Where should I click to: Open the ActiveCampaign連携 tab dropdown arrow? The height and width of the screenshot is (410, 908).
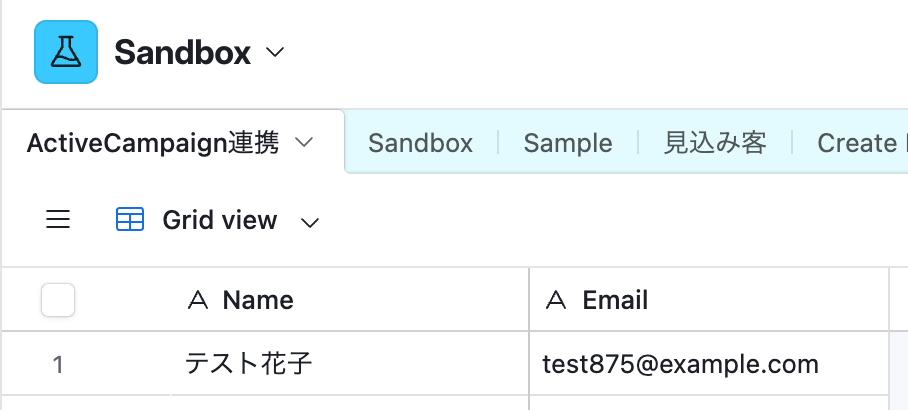pos(305,143)
